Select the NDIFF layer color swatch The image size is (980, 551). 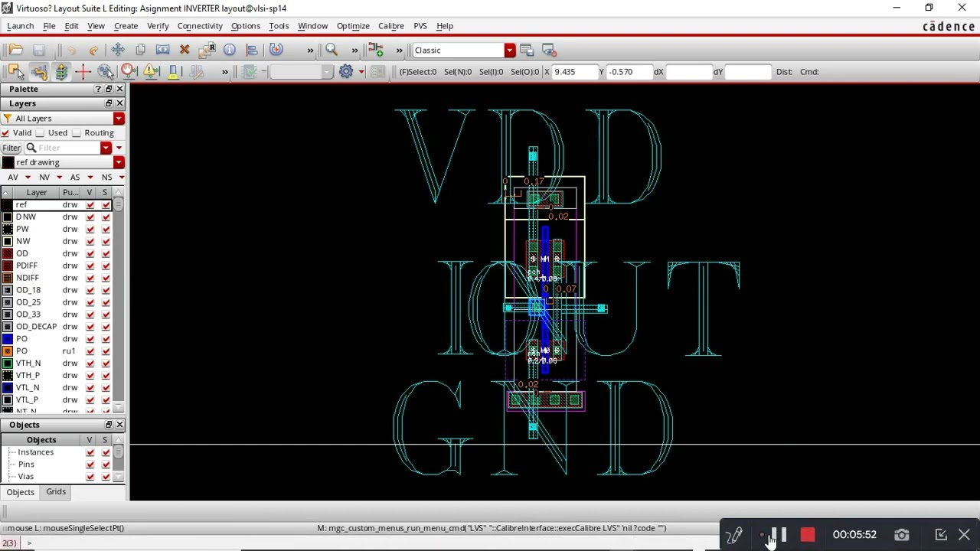point(8,278)
